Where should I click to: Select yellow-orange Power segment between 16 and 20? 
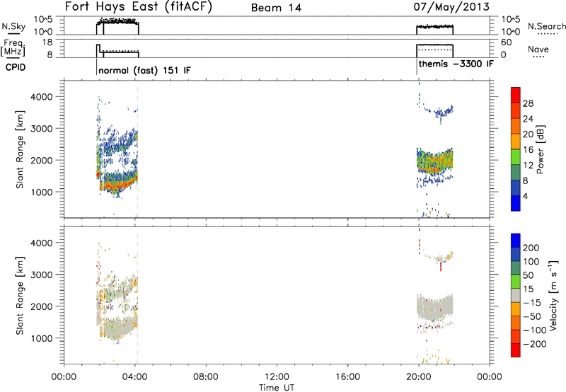[516, 142]
